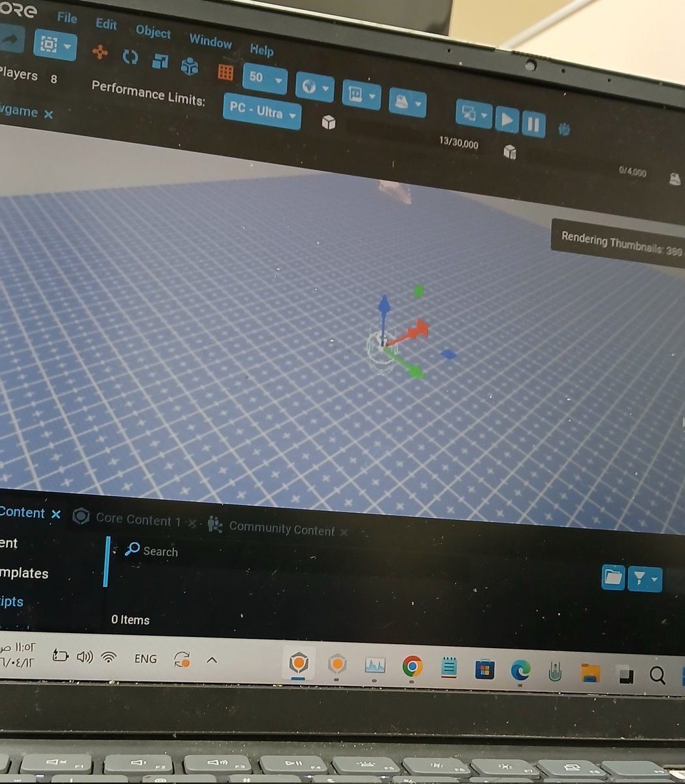Open the Help menu
The height and width of the screenshot is (784, 685).
tap(261, 50)
